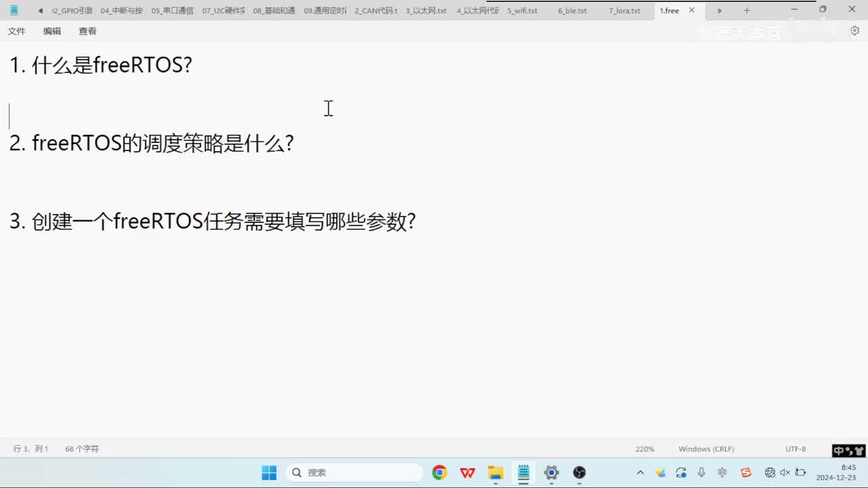Screen dimensions: 868x488
Task: Switch to the 6_ble.txt tab
Action: click(x=572, y=11)
